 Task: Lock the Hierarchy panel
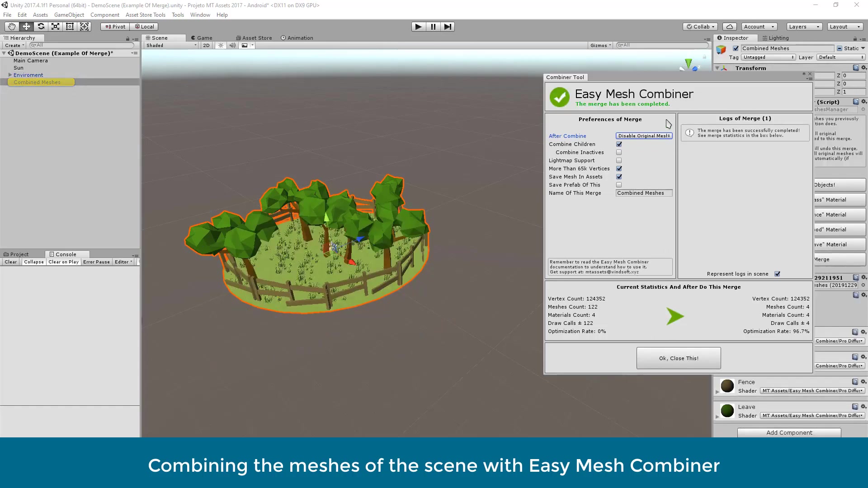128,39
